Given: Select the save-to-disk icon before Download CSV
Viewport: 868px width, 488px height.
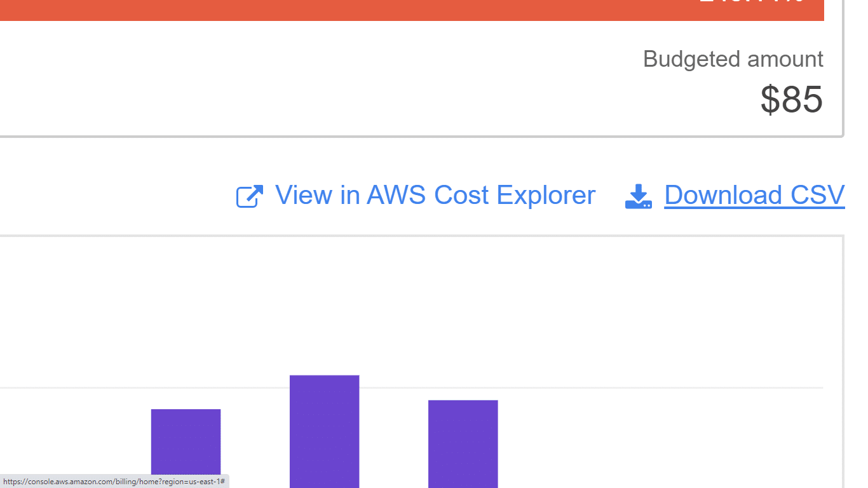Looking at the screenshot, I should 638,195.
